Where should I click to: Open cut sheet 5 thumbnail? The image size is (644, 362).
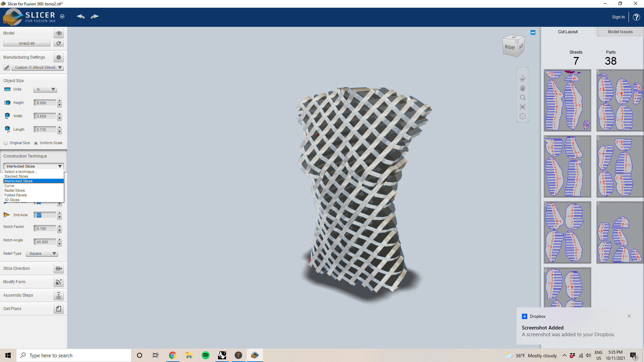(x=620, y=101)
